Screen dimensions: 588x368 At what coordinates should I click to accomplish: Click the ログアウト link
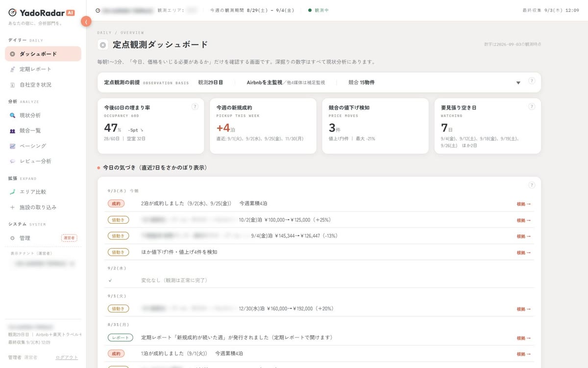pos(67,358)
